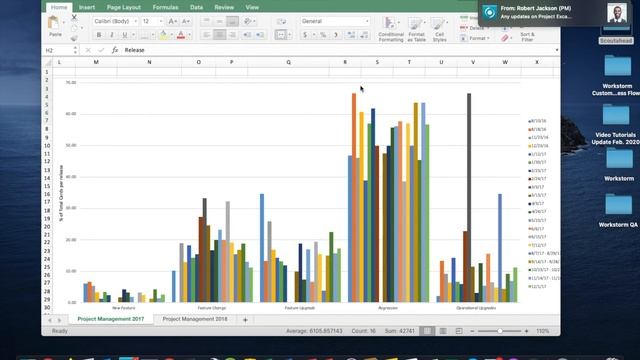This screenshot has width=640, height=360.
Task: Click the formula bar containing Release
Action: tap(338, 50)
